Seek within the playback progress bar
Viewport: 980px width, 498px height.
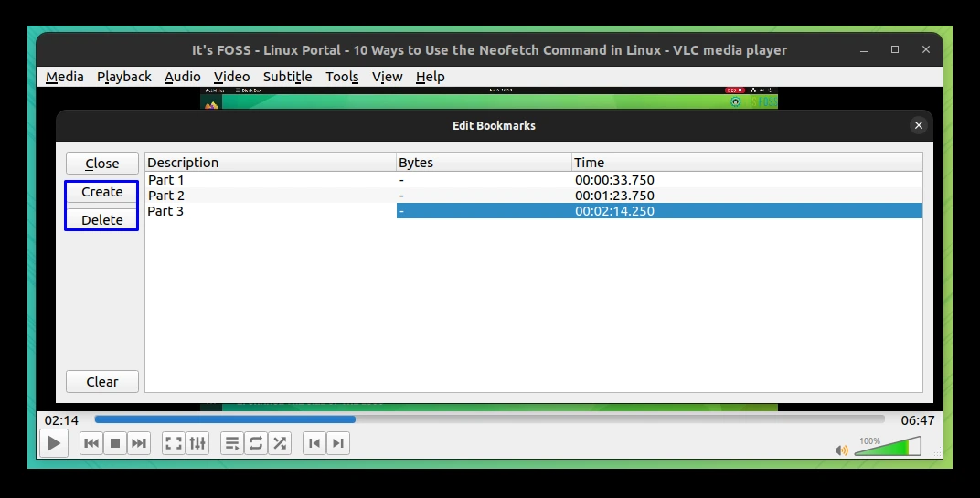coord(489,419)
